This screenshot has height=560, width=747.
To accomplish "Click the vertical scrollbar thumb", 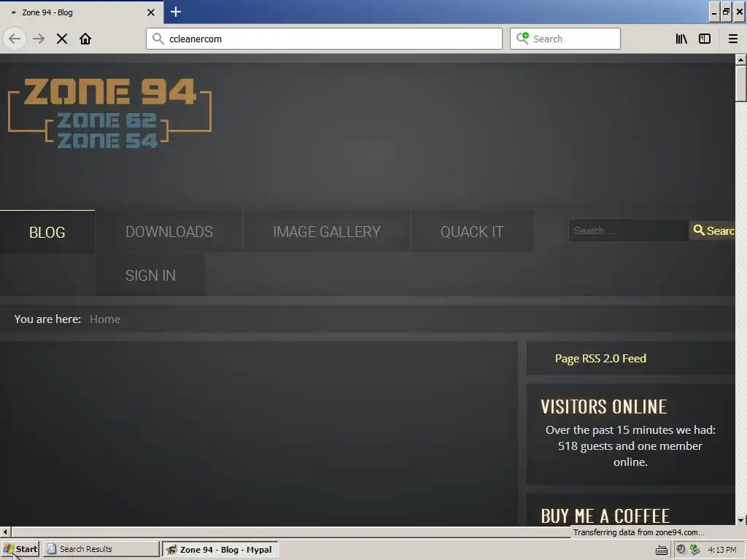I will tap(740, 83).
